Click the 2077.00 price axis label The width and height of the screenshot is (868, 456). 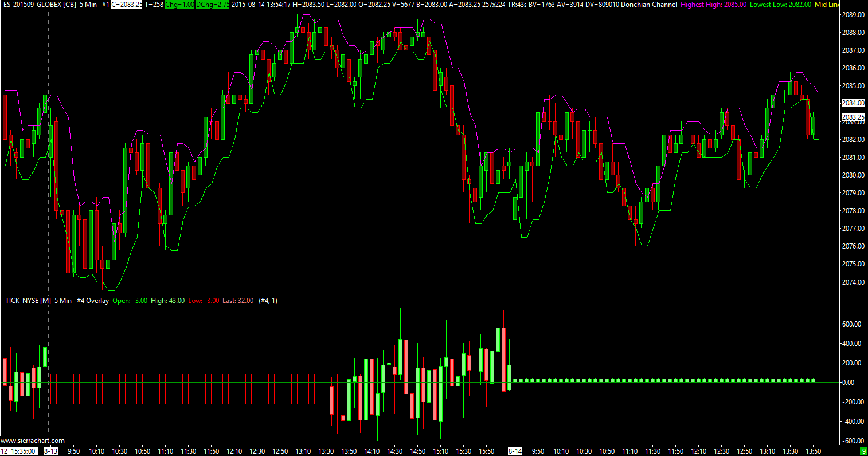[853, 229]
